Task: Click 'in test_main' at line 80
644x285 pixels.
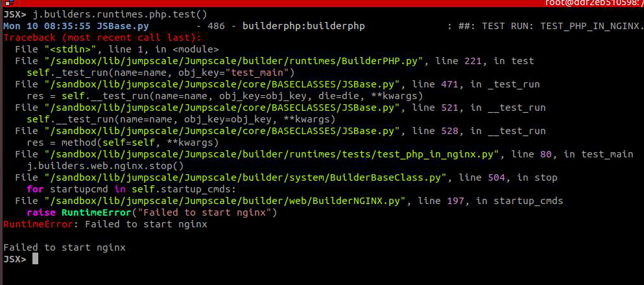Action: (599, 155)
